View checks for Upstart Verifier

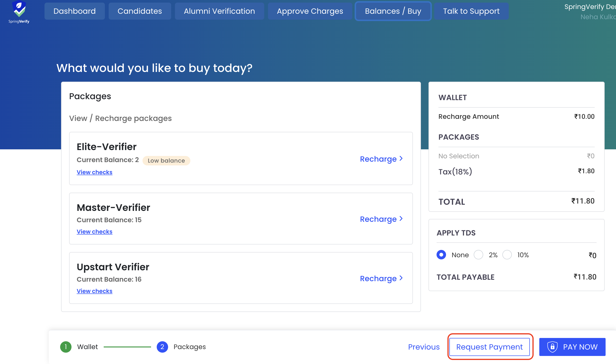tap(94, 291)
